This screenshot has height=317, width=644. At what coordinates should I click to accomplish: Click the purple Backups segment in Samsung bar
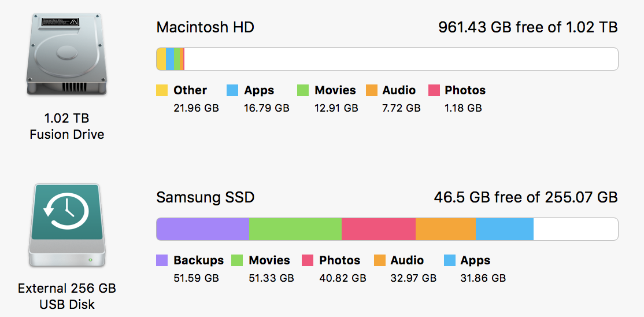pyautogui.click(x=203, y=229)
